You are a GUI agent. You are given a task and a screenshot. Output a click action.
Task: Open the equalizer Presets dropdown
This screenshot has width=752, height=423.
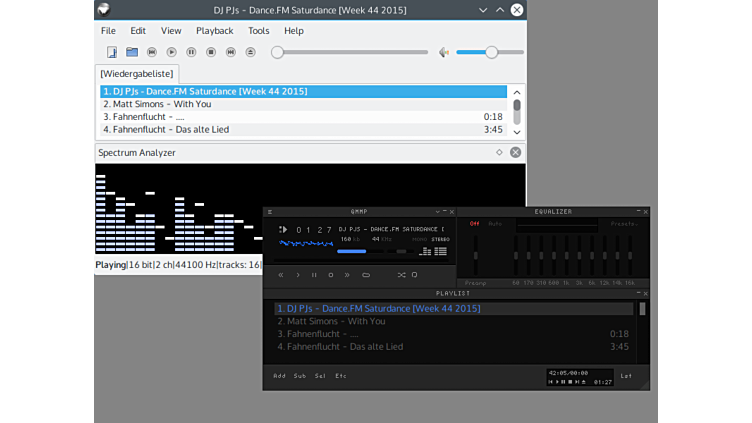coord(624,224)
